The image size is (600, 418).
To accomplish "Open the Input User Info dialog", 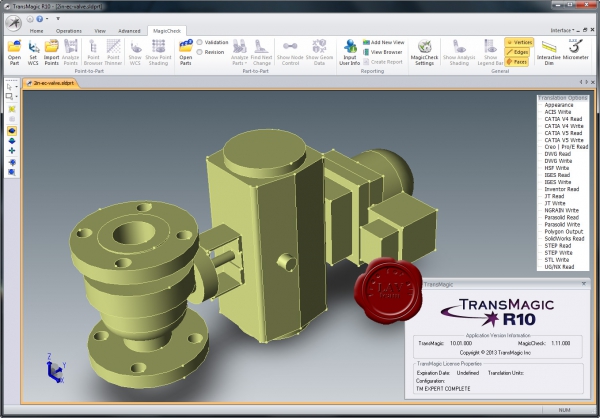I will pyautogui.click(x=350, y=52).
